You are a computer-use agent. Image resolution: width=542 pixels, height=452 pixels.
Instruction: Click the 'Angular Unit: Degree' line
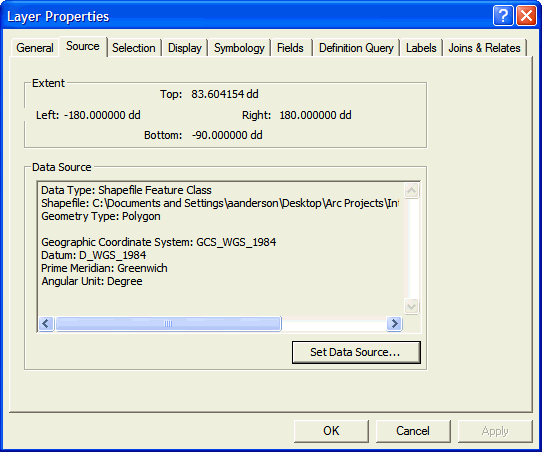tap(92, 281)
